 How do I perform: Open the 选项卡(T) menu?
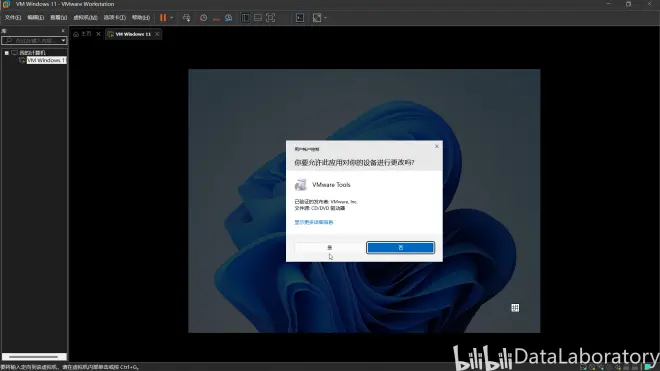114,18
